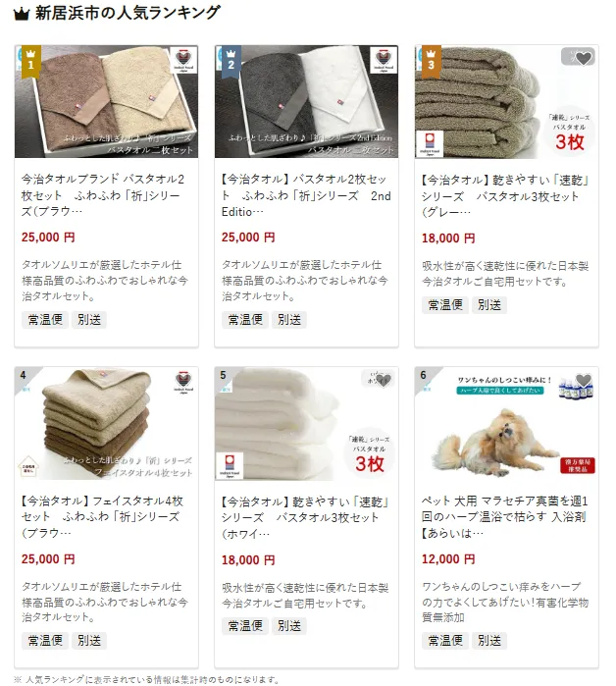The height and width of the screenshot is (686, 616).
Task: Open rank 1 brown and beige towel image
Action: coord(106,101)
